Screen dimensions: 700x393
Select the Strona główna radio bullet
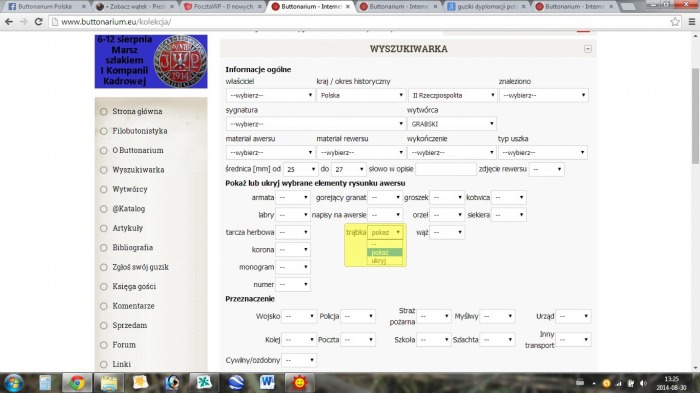pyautogui.click(x=104, y=112)
